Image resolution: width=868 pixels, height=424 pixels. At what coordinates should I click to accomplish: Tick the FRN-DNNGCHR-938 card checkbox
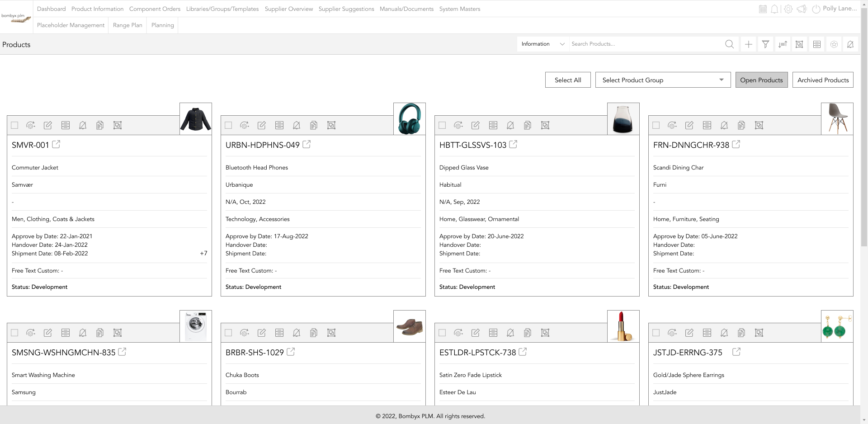656,125
